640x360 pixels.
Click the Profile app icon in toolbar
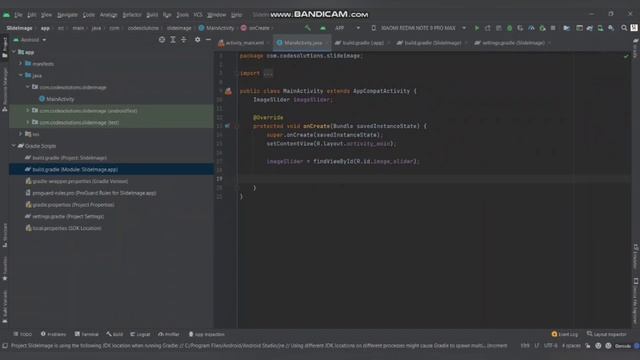click(531, 28)
